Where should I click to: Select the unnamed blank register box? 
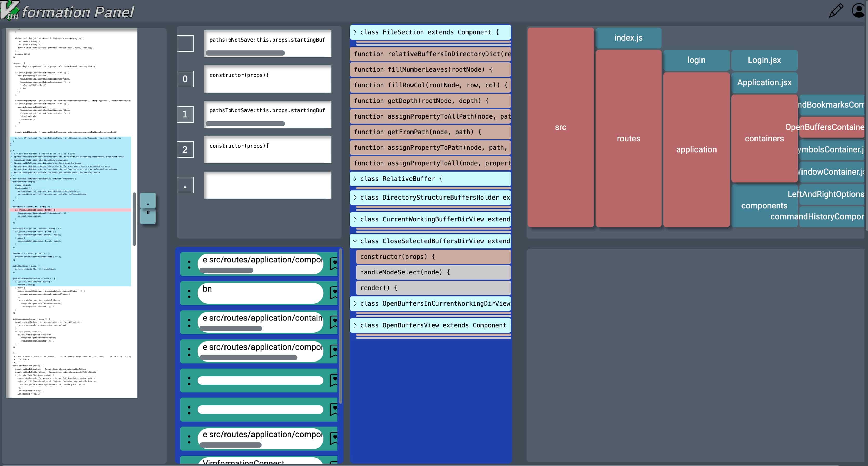click(185, 43)
